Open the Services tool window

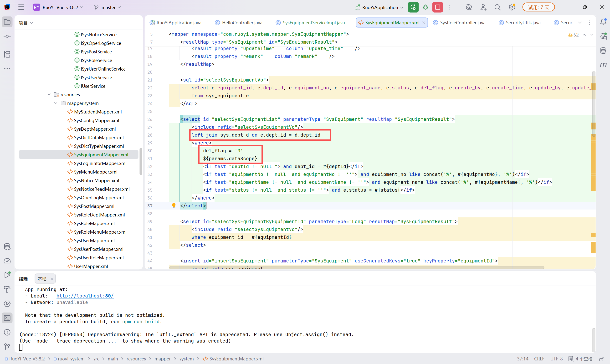pyautogui.click(x=7, y=304)
